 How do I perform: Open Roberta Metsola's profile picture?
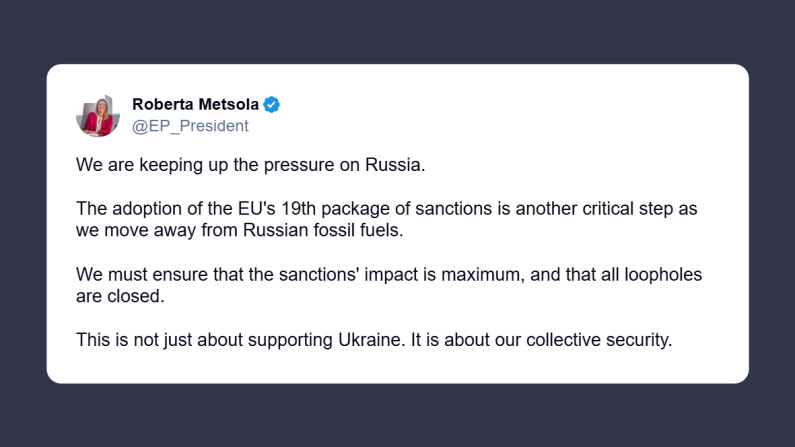98,115
